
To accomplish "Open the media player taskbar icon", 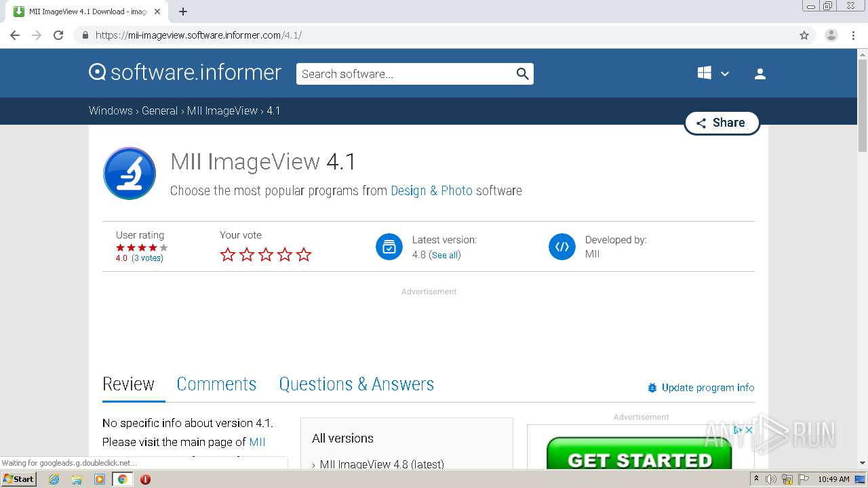I will (x=100, y=479).
